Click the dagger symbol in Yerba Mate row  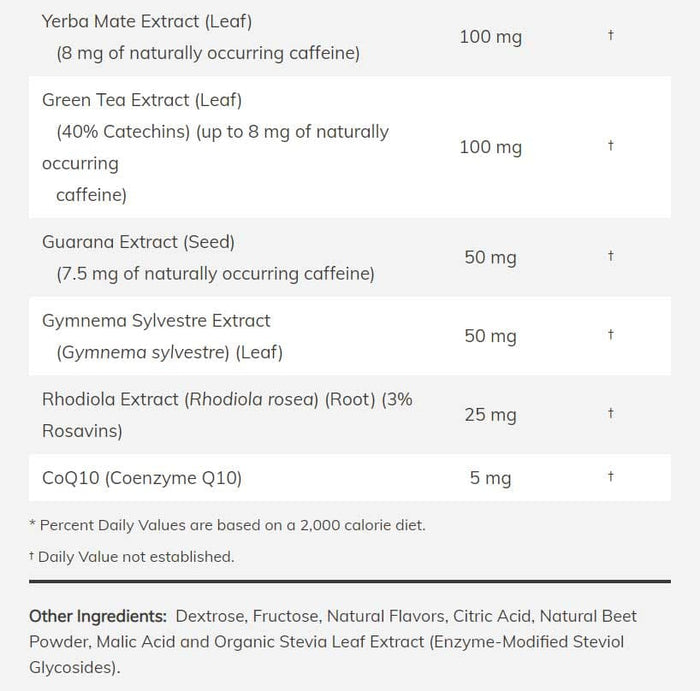(610, 36)
